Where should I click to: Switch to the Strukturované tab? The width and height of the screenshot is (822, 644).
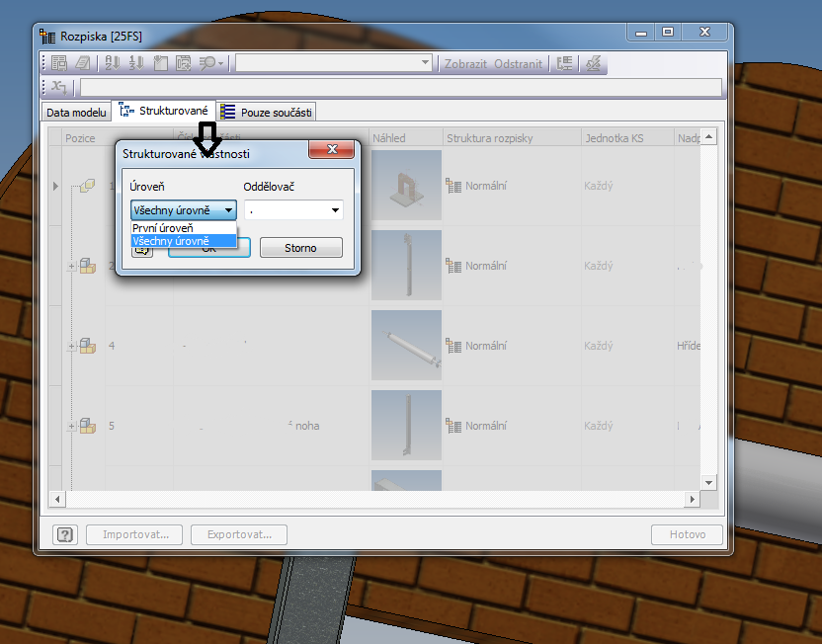(164, 111)
